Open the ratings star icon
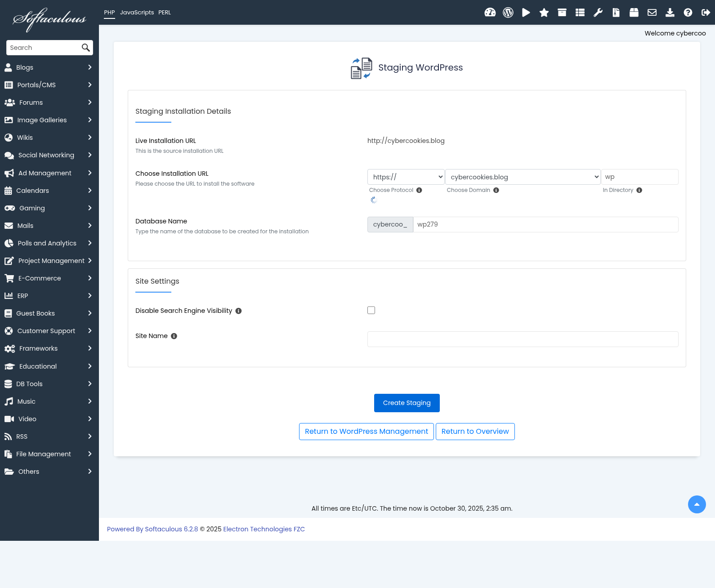The image size is (715, 588). point(544,13)
